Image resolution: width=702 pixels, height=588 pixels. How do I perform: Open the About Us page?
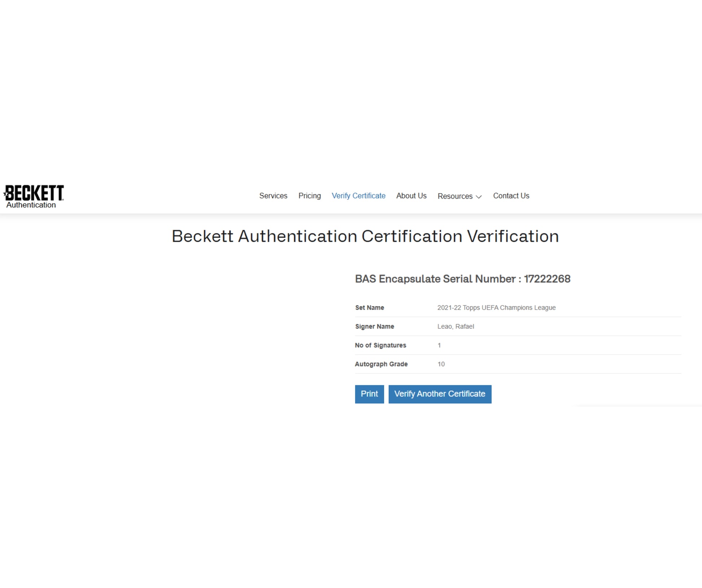point(411,196)
